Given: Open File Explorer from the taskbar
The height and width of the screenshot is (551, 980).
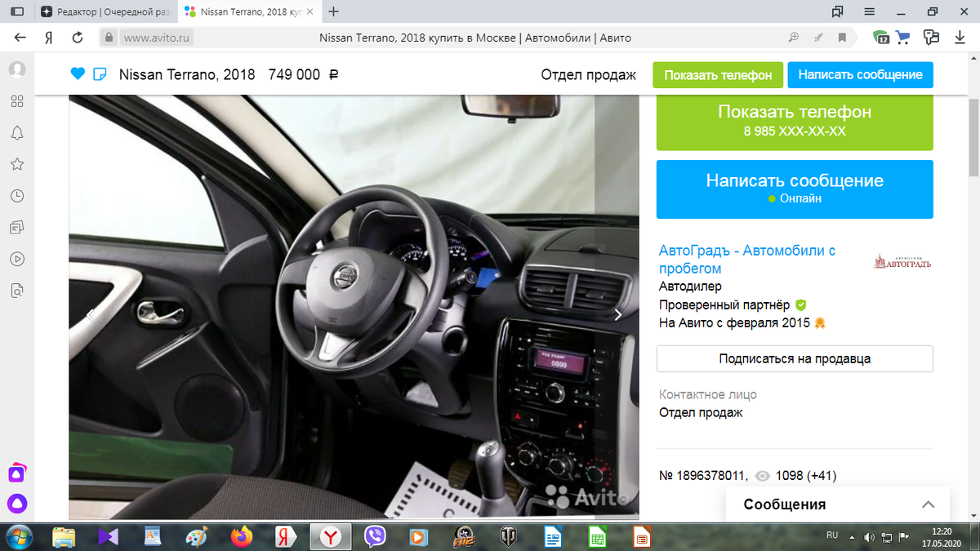Looking at the screenshot, I should pyautogui.click(x=65, y=537).
